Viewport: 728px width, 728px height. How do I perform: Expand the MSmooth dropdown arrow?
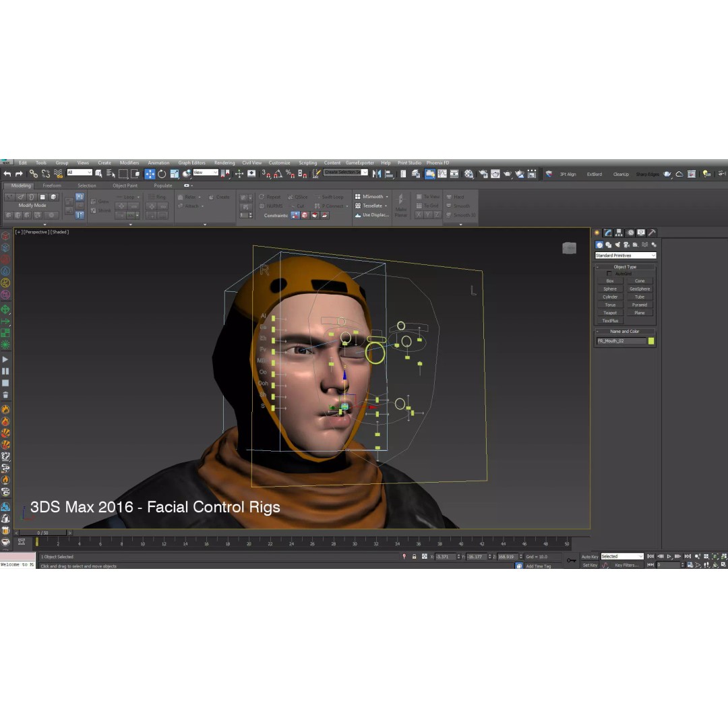click(387, 197)
